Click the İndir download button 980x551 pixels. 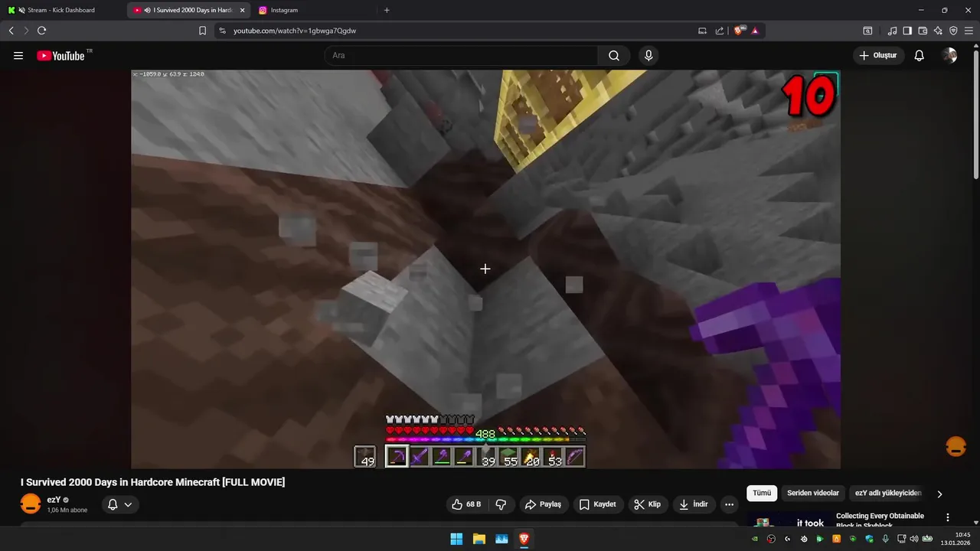click(x=694, y=504)
